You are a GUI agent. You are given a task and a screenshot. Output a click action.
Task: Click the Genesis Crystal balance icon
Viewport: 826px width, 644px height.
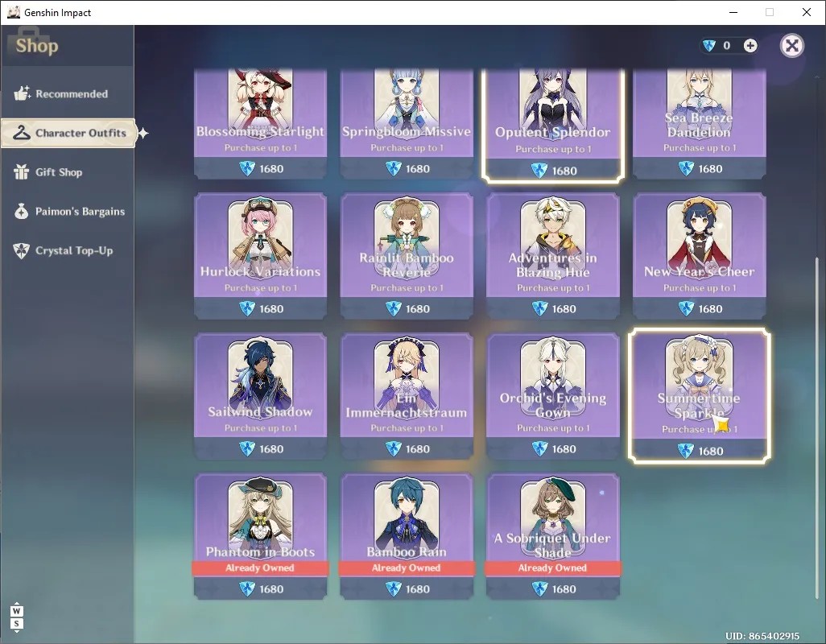[x=709, y=46]
